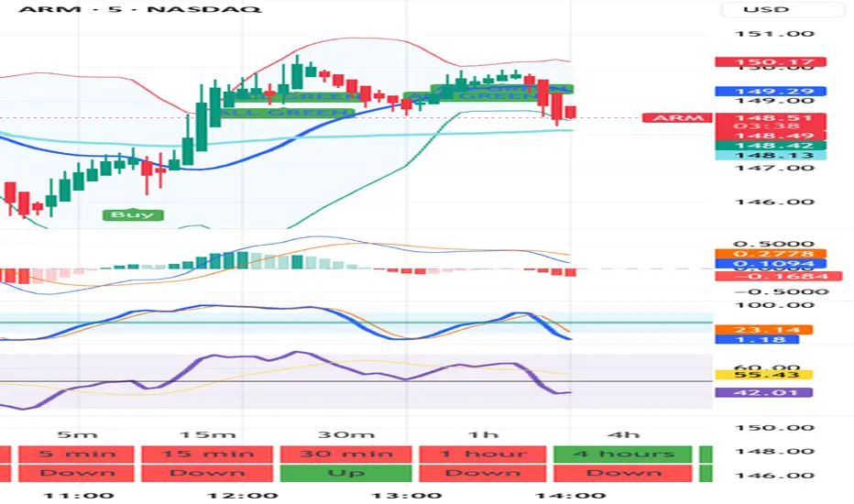
Task: Click the ARM · 5 · NASDAQ symbol title
Action: 140,9
